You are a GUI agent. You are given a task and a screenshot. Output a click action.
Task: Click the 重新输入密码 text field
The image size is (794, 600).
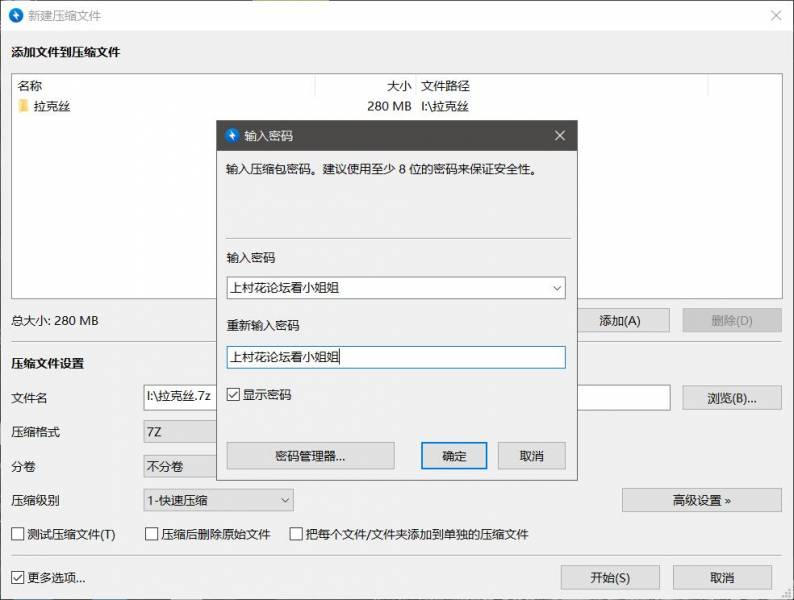[396, 357]
